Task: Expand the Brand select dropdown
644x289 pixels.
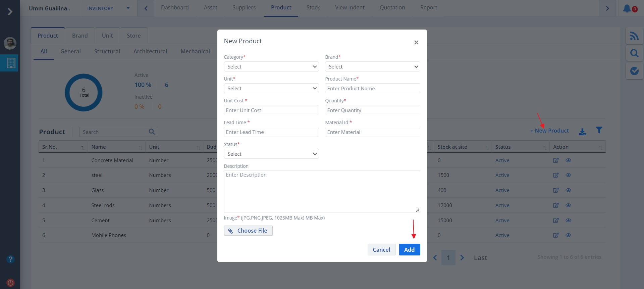Action: point(372,67)
